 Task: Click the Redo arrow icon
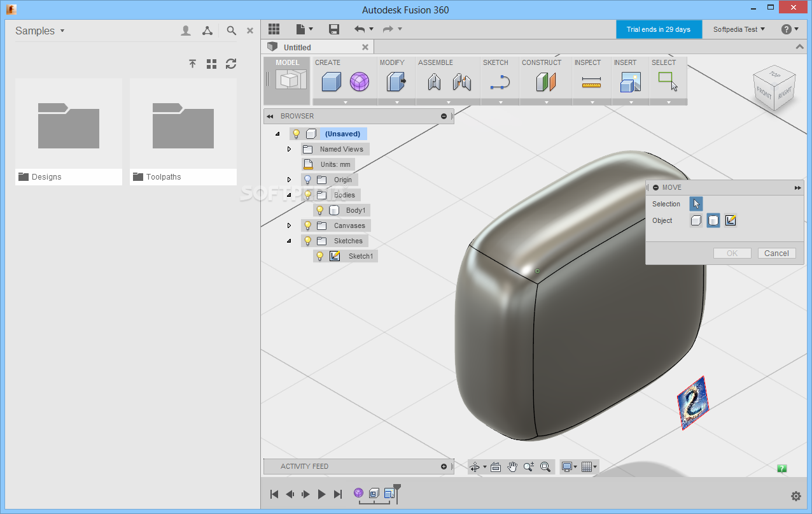(x=388, y=29)
